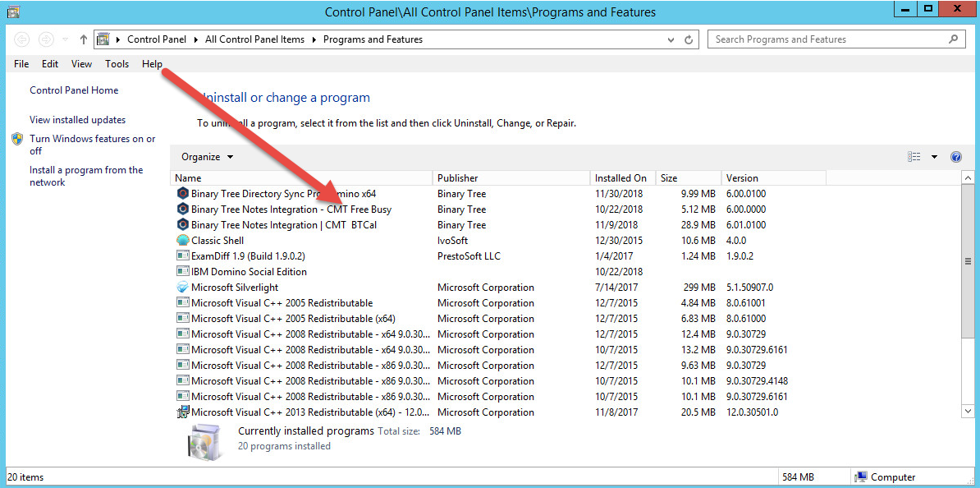980x488 pixels.
Task: Click Visual C++ 2013 Redistributable (x64) icon
Action: [x=182, y=412]
